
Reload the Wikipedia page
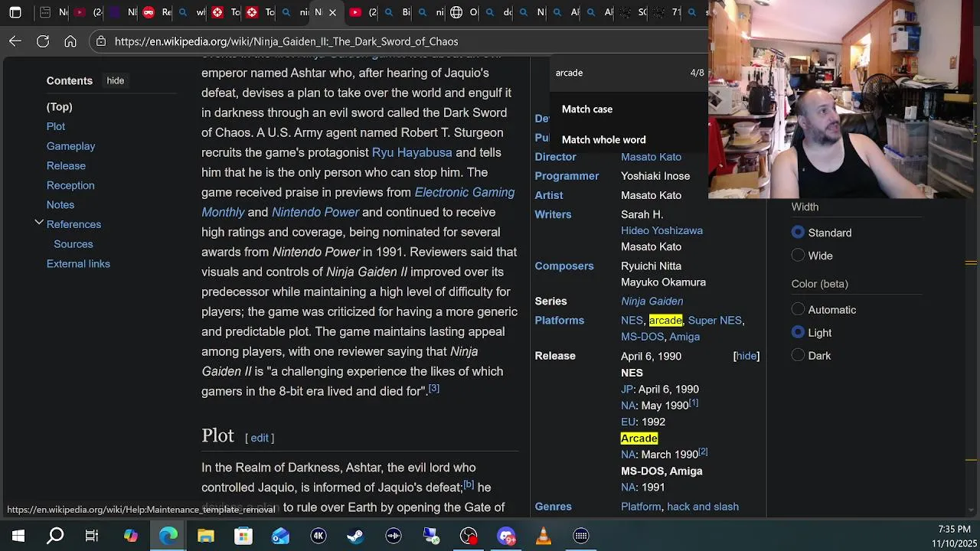point(43,41)
